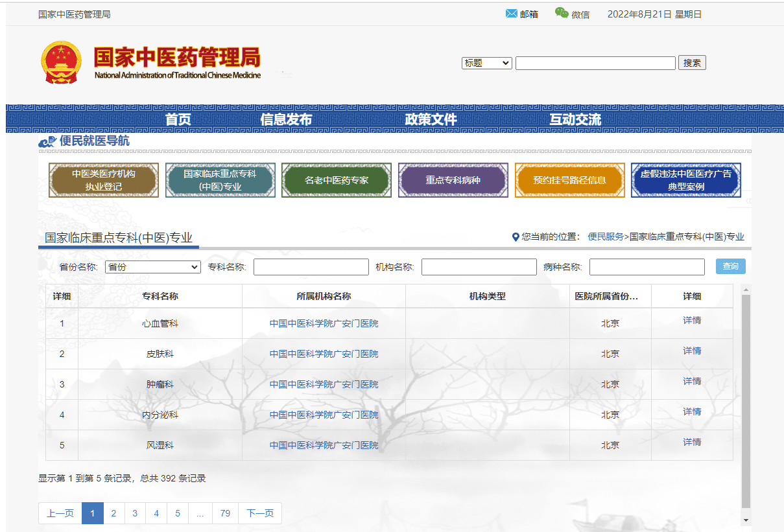Viewport: 784px width, 532px height.
Task: Select 国家临床重点专科(中医)专业 category
Action: 220,180
